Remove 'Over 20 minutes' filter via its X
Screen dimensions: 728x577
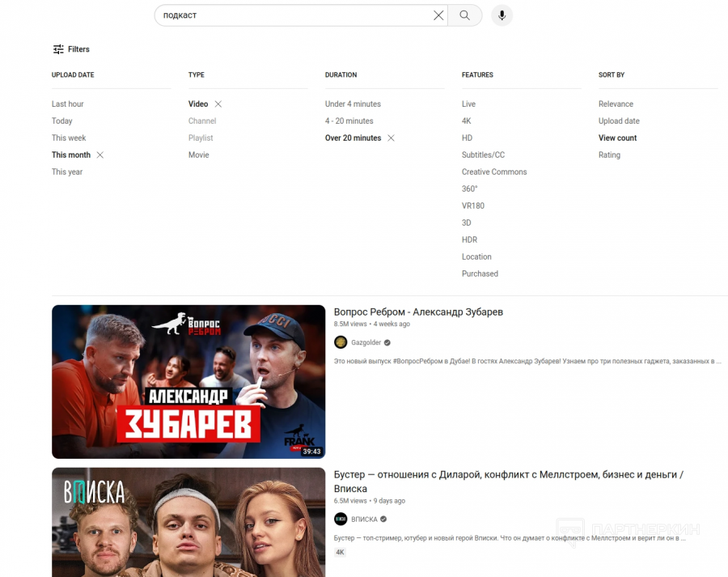click(391, 138)
